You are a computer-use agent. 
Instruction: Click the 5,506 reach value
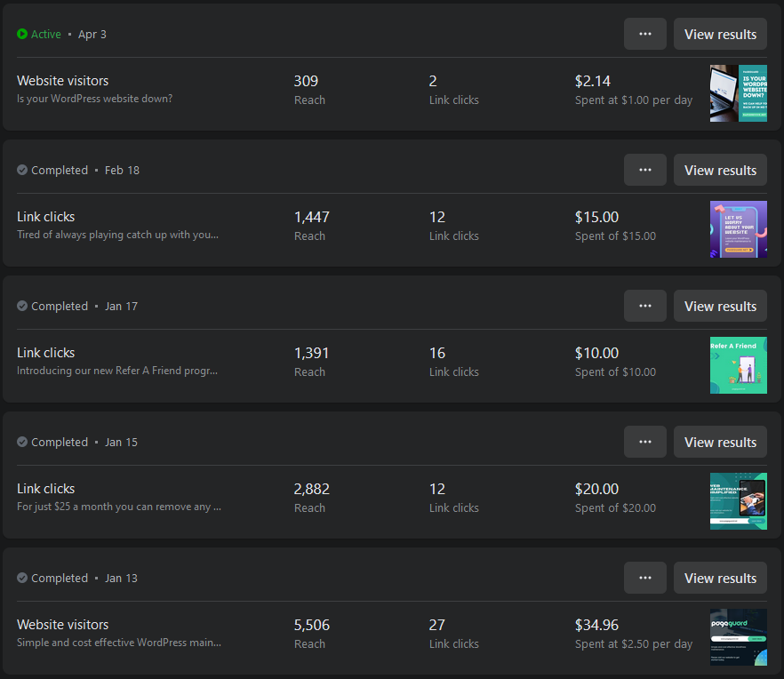[x=311, y=625]
